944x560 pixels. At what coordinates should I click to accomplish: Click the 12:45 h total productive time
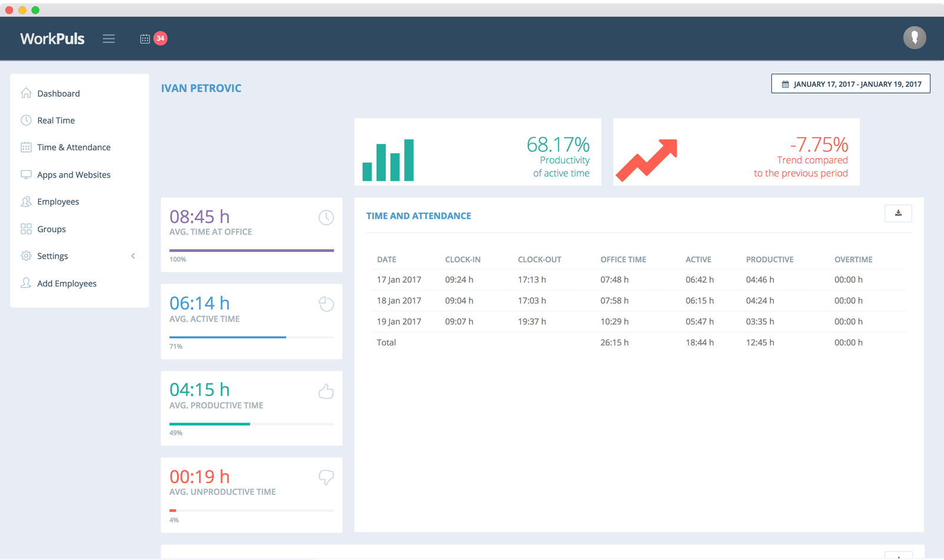[x=760, y=342]
